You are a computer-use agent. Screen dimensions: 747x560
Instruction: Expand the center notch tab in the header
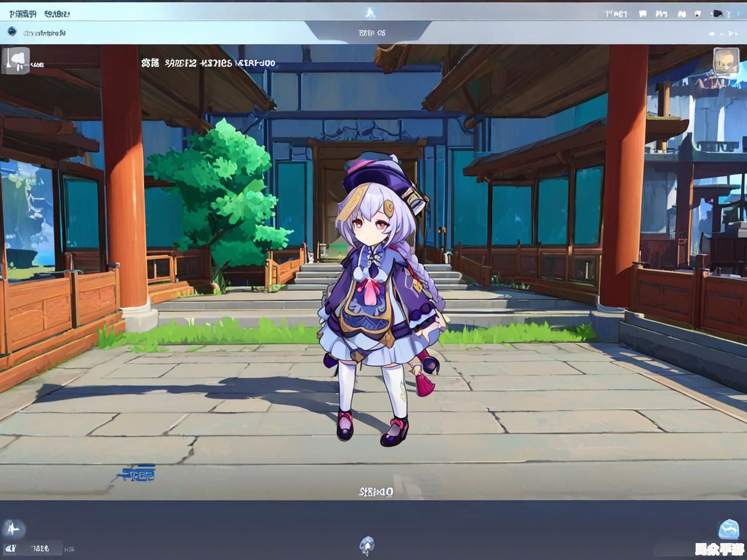372,33
